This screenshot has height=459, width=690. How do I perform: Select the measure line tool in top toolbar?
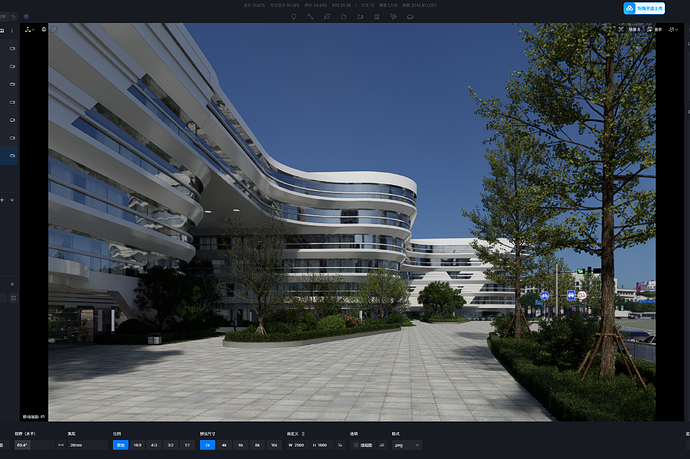point(310,16)
